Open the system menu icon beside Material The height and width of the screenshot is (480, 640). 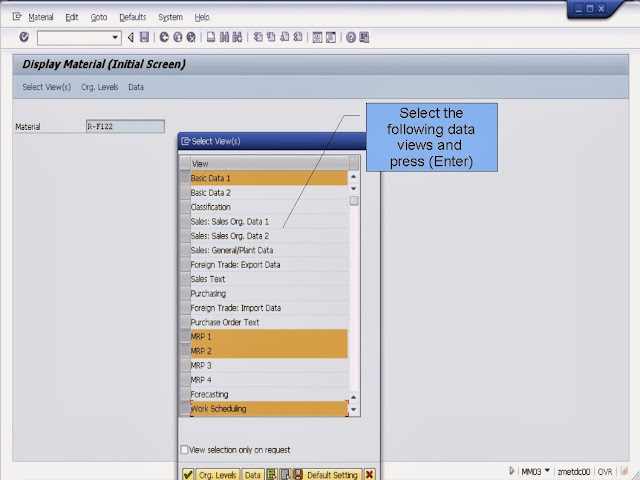coord(17,17)
